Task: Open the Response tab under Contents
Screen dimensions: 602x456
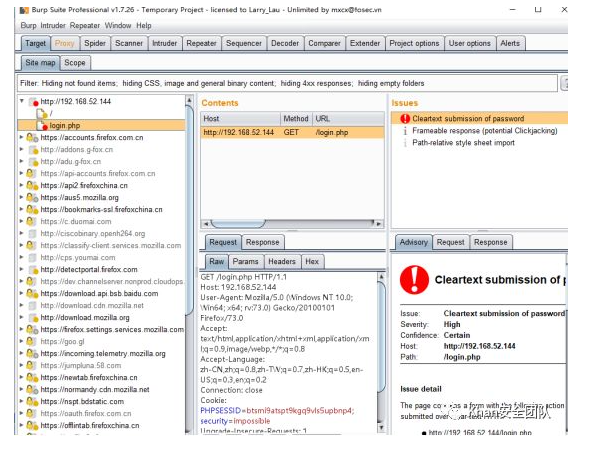Action: (263, 242)
